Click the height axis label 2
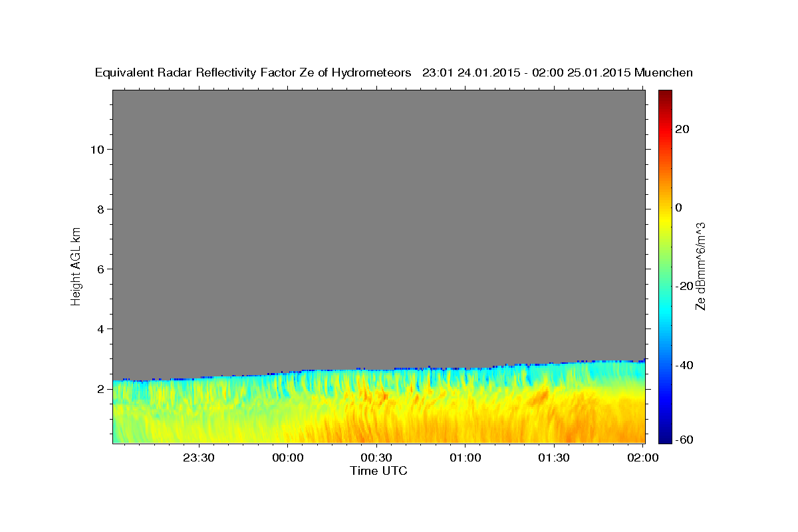 pos(100,388)
